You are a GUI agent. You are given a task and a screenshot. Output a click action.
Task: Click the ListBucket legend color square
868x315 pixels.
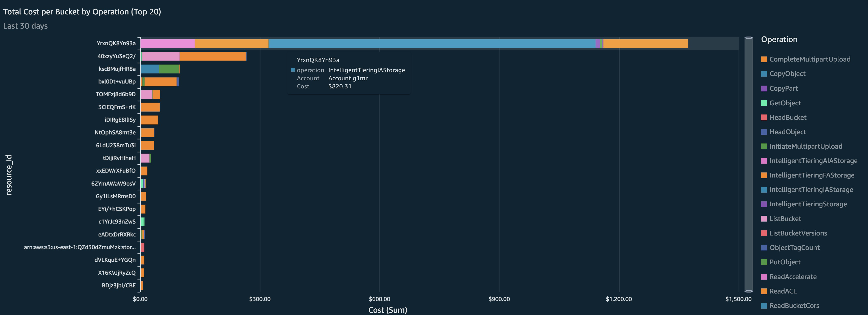click(x=764, y=219)
